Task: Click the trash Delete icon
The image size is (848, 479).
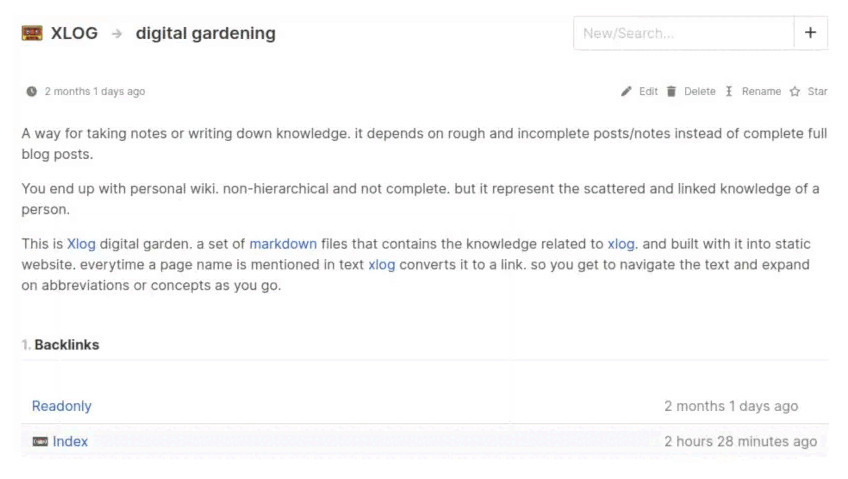Action: [672, 91]
